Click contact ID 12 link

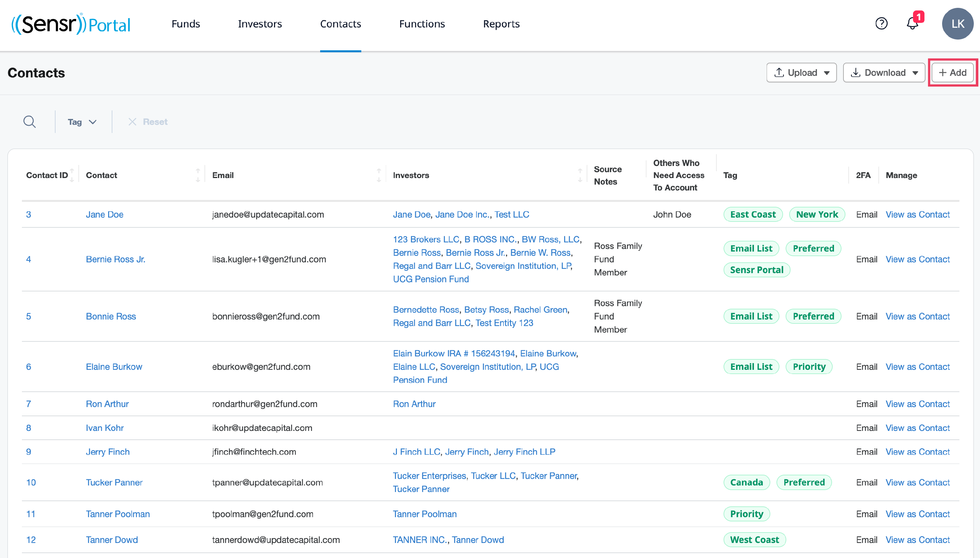(x=31, y=540)
